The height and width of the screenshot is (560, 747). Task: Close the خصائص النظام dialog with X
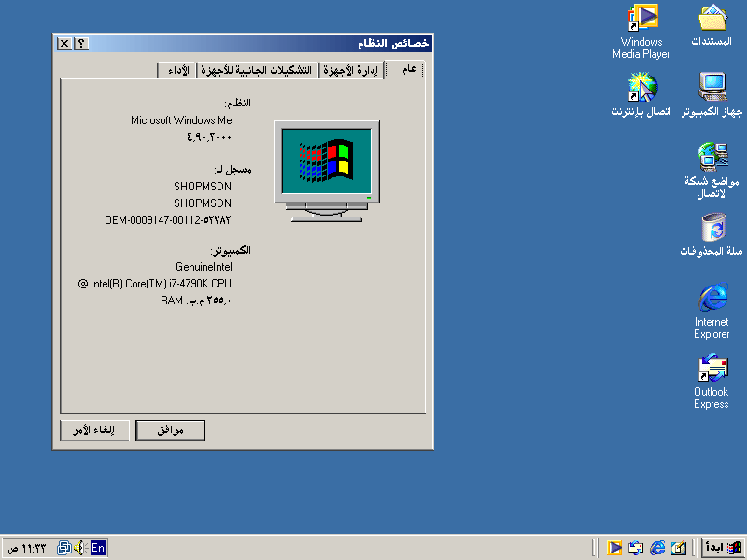pos(64,44)
